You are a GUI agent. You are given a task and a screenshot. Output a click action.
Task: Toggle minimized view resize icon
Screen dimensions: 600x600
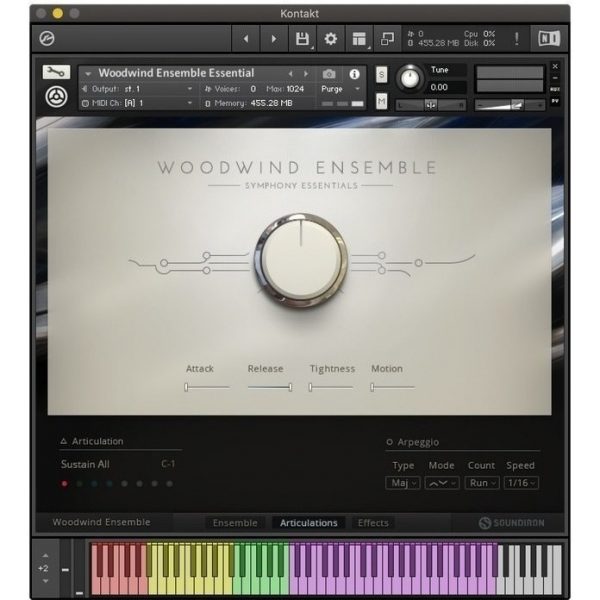tap(387, 39)
